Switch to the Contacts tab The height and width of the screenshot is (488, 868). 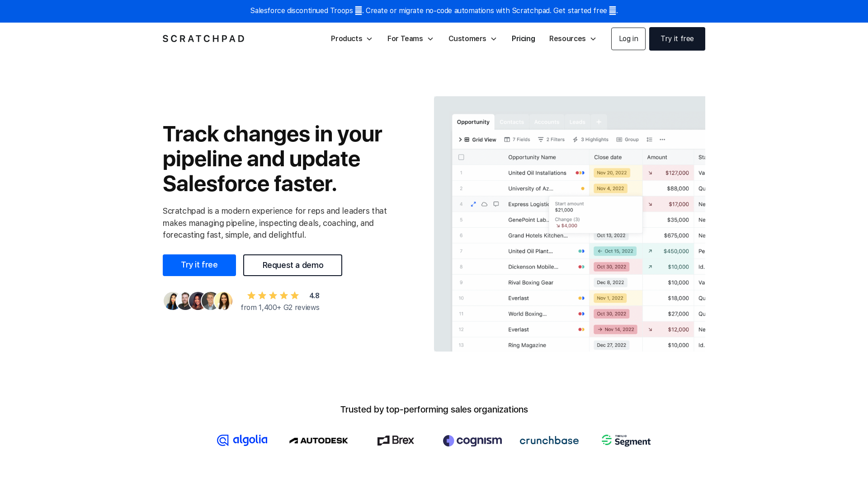click(x=512, y=122)
